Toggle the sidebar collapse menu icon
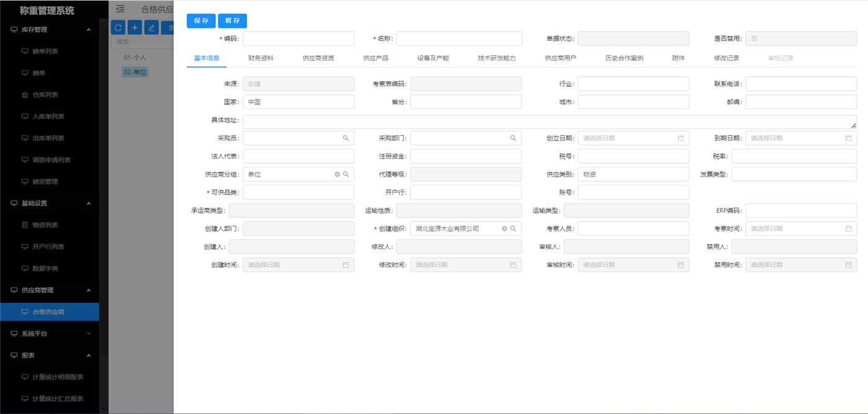The image size is (868, 414). (120, 9)
